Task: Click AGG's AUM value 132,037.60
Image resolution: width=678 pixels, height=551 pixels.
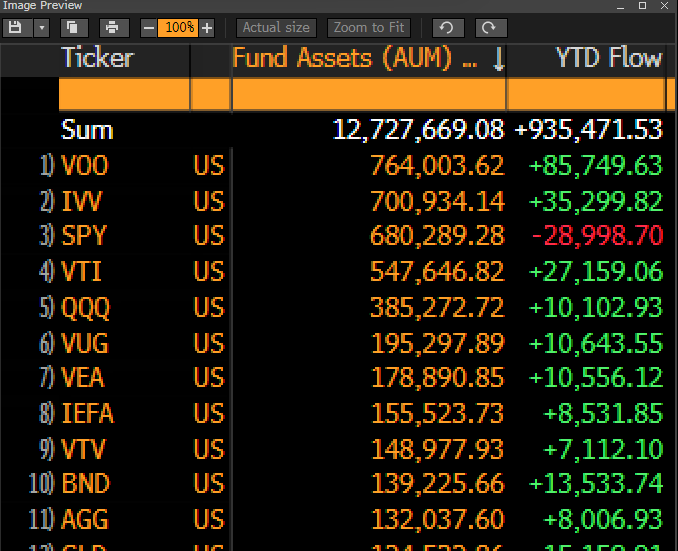Action: (438, 520)
